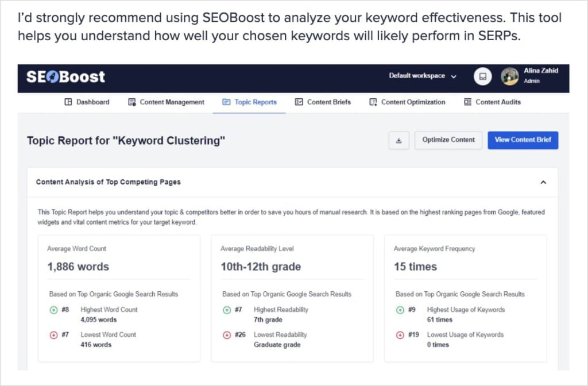Image resolution: width=588 pixels, height=386 pixels.
Task: Click the Content Briefs checkmark icon
Action: tap(299, 102)
